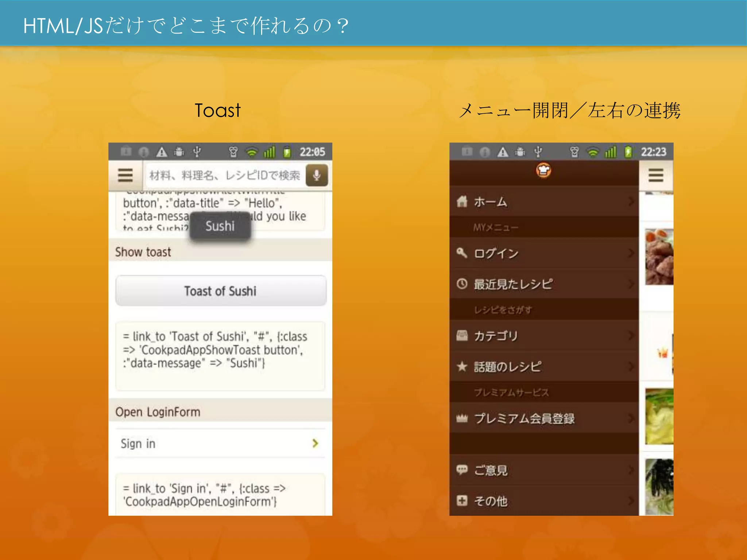The image size is (747, 560).
Task: Tap the MYメニュー section header
Action: point(544,227)
